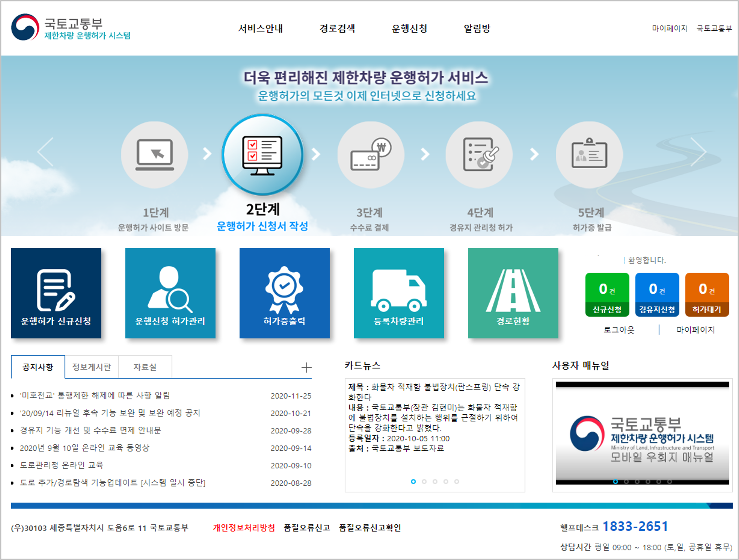Screen dimensions: 739x560
Task: Click the step 3 fee payment icon
Action: point(371,155)
